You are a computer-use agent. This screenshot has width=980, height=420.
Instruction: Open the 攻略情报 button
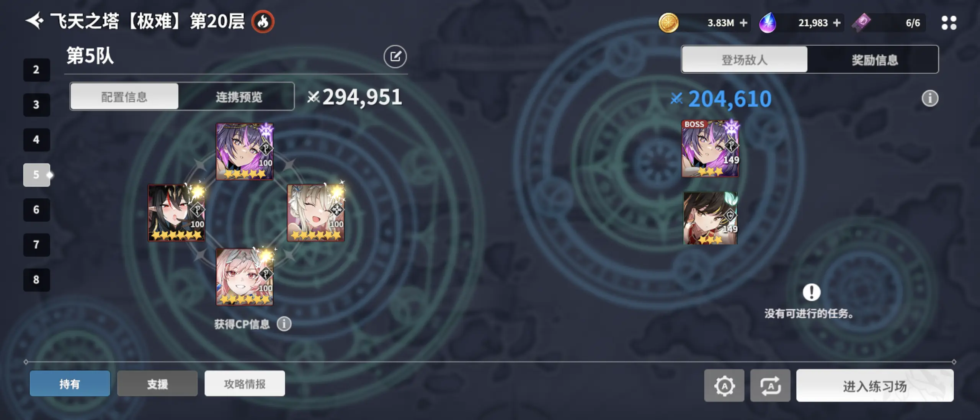tap(245, 384)
